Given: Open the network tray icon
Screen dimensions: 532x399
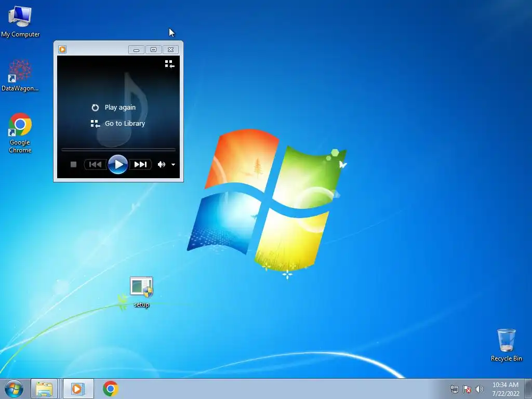Looking at the screenshot, I should pos(454,389).
